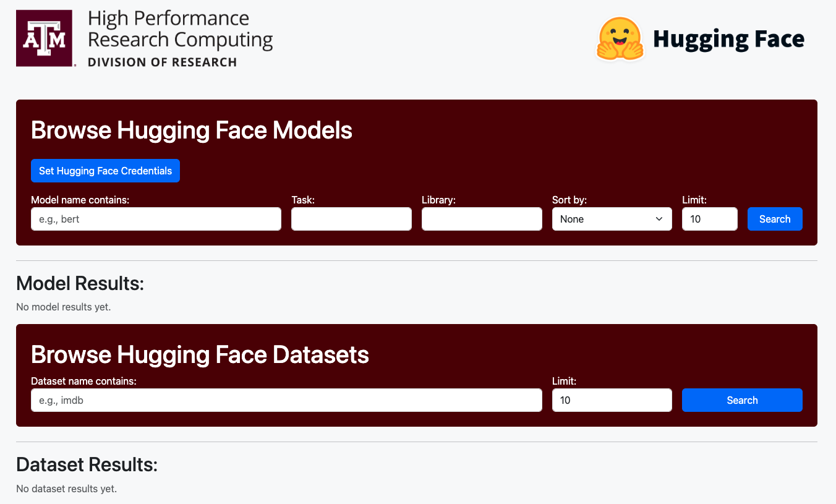This screenshot has width=836, height=504.
Task: Select the Library filter input box
Action: (x=482, y=219)
